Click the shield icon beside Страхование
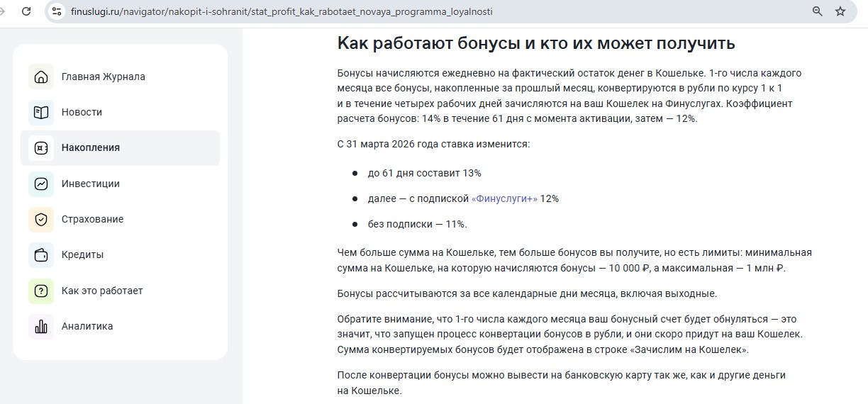 (x=41, y=219)
